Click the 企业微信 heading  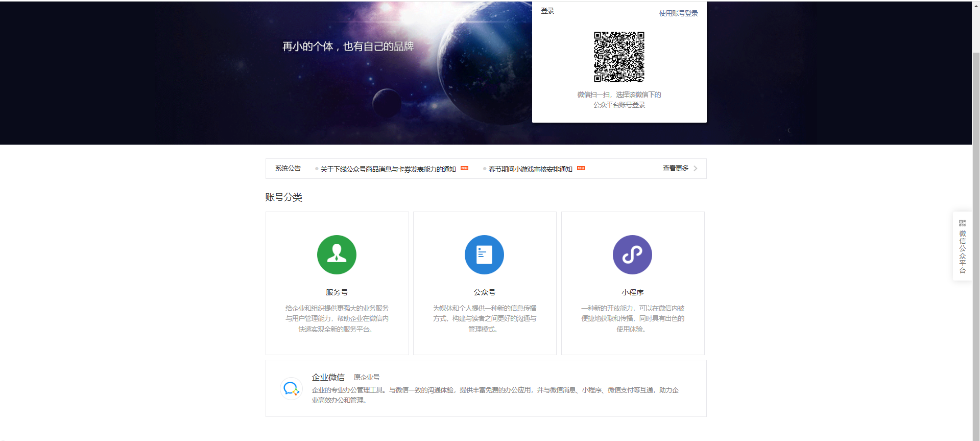click(x=328, y=377)
